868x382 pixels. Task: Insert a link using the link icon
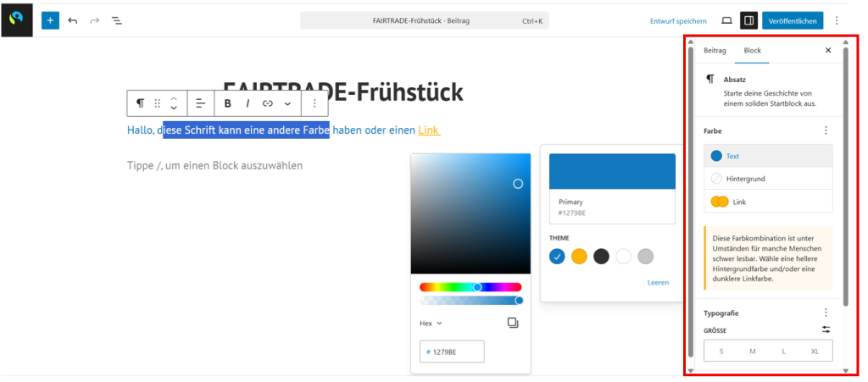click(x=268, y=103)
